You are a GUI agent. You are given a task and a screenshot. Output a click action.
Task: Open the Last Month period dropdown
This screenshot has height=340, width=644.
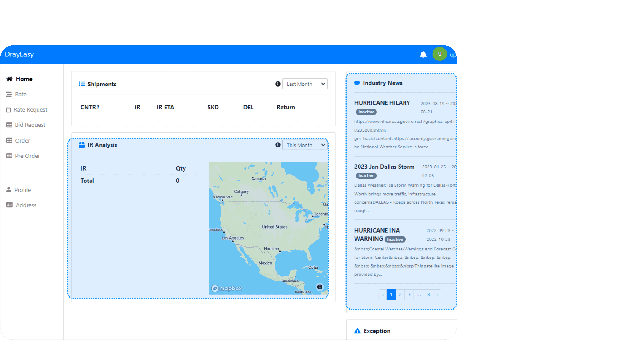tap(305, 84)
